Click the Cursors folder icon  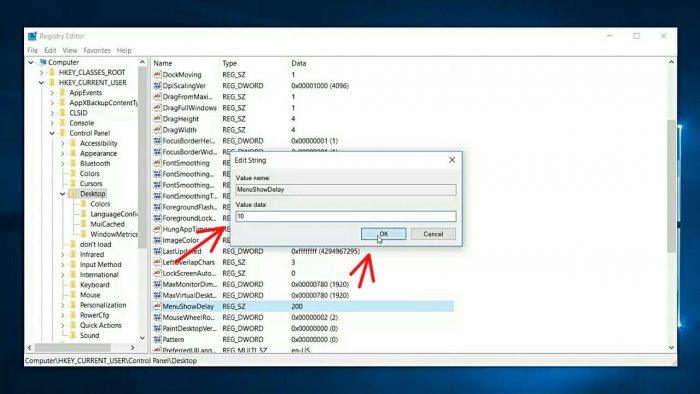pos(73,183)
